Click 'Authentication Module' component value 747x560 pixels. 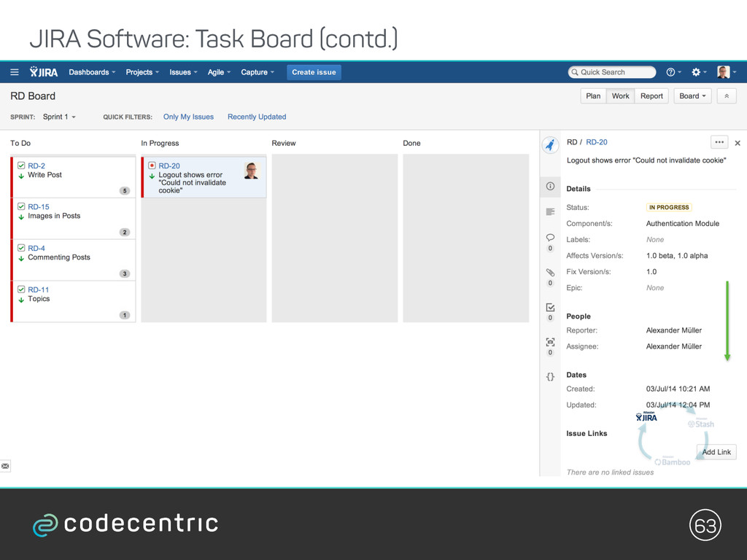click(683, 223)
